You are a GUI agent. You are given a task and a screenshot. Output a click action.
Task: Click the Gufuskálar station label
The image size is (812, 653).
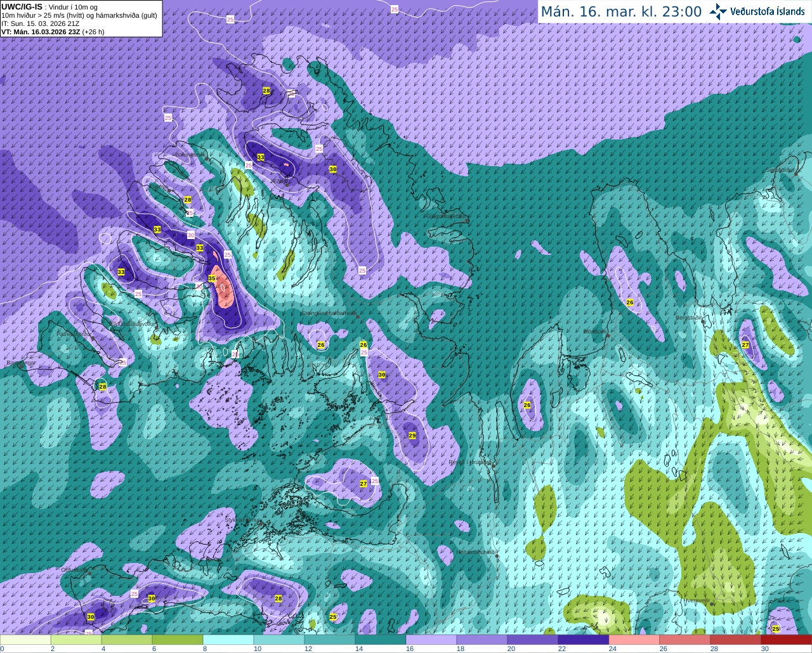[x=74, y=570]
